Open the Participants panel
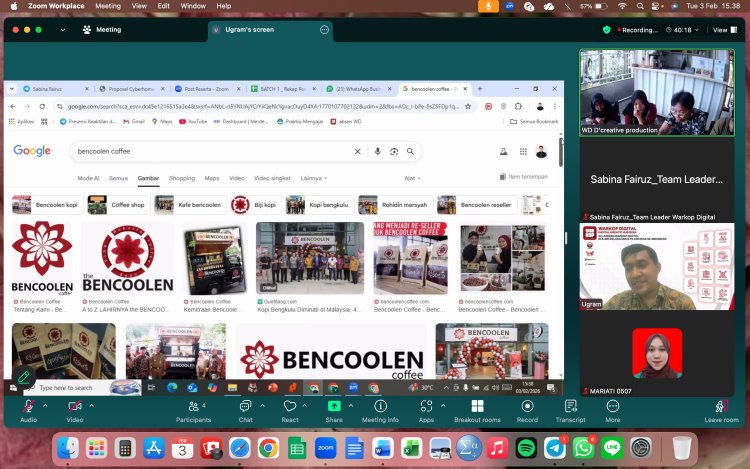Screen dimensions: 750x469 point(193,411)
